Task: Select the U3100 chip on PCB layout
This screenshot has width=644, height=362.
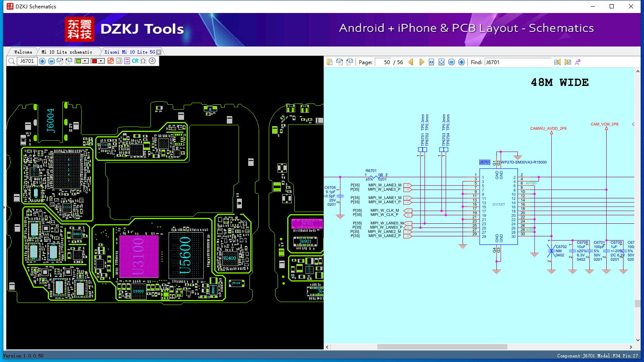Action: (139, 256)
